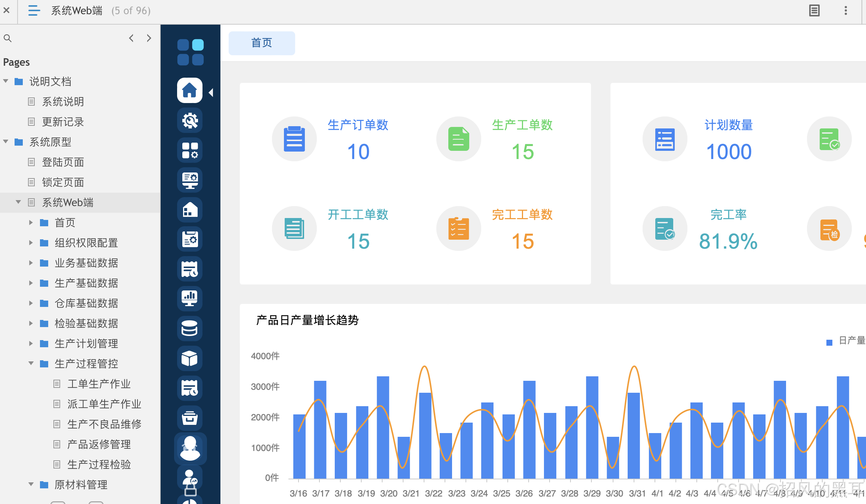Click the home icon in dark sidebar

coord(190,90)
